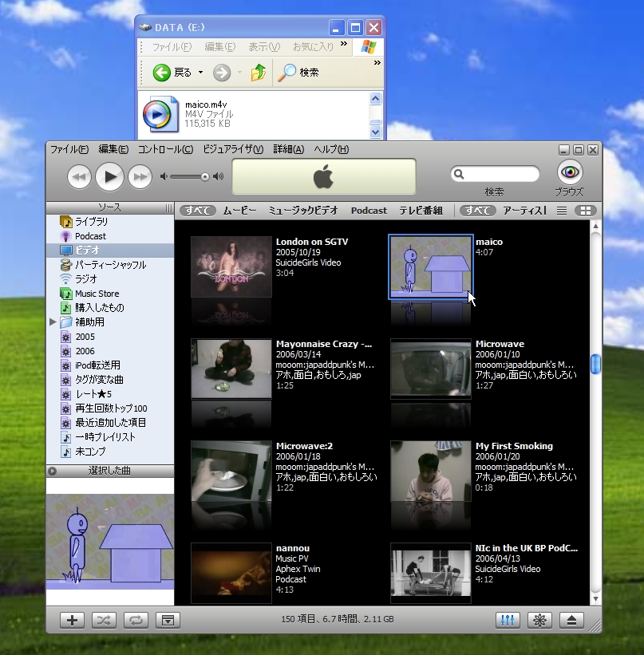Adjust the iTunes volume slider knob
This screenshot has height=655, width=644.
tap(205, 176)
